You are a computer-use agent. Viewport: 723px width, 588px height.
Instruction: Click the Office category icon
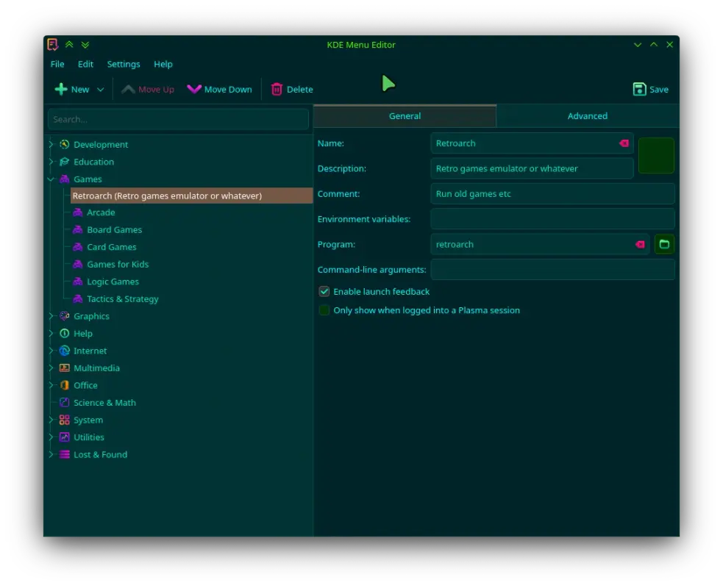(65, 385)
